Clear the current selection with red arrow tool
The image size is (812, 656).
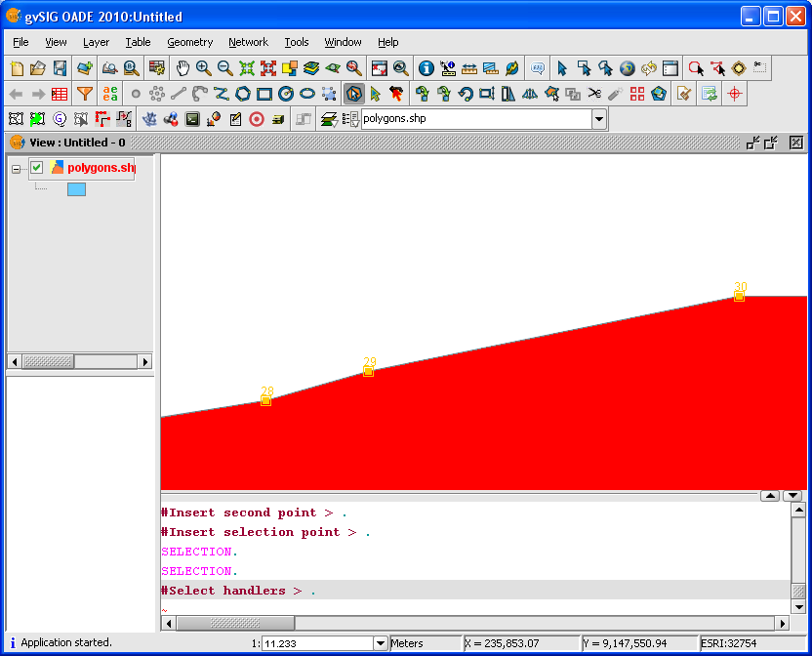pyautogui.click(x=393, y=93)
